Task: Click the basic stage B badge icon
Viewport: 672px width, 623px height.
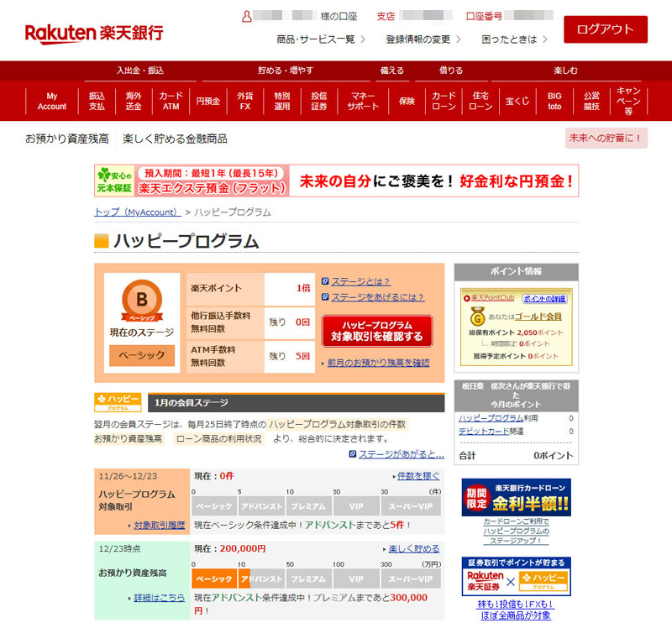Action: 142,301
